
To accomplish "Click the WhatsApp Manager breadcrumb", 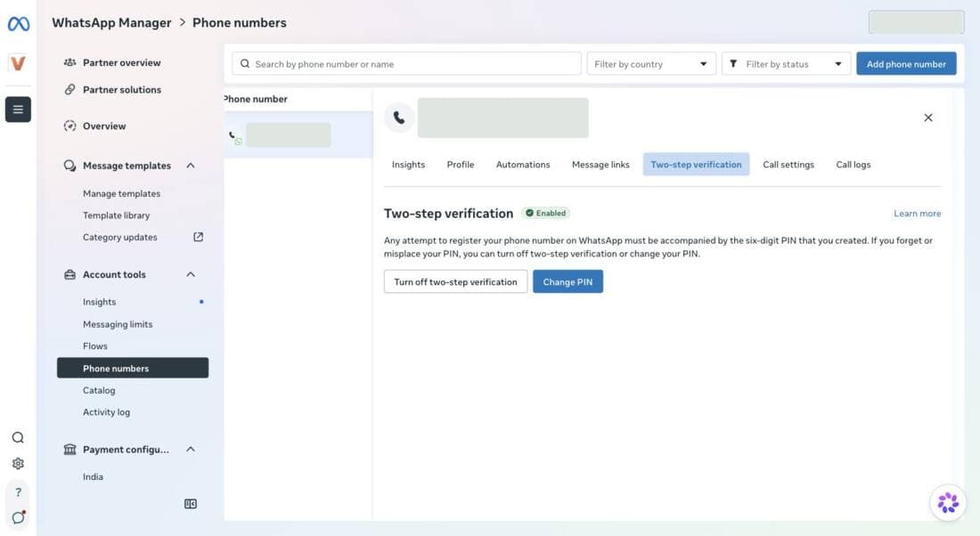I will [111, 22].
